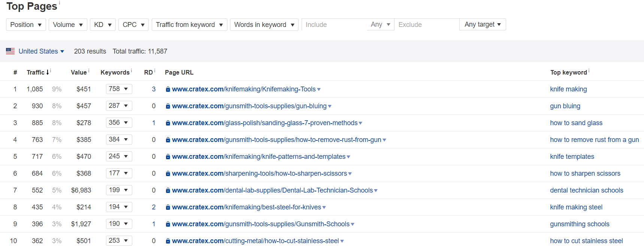Open the Any target dropdown
The height and width of the screenshot is (248, 644).
(483, 25)
